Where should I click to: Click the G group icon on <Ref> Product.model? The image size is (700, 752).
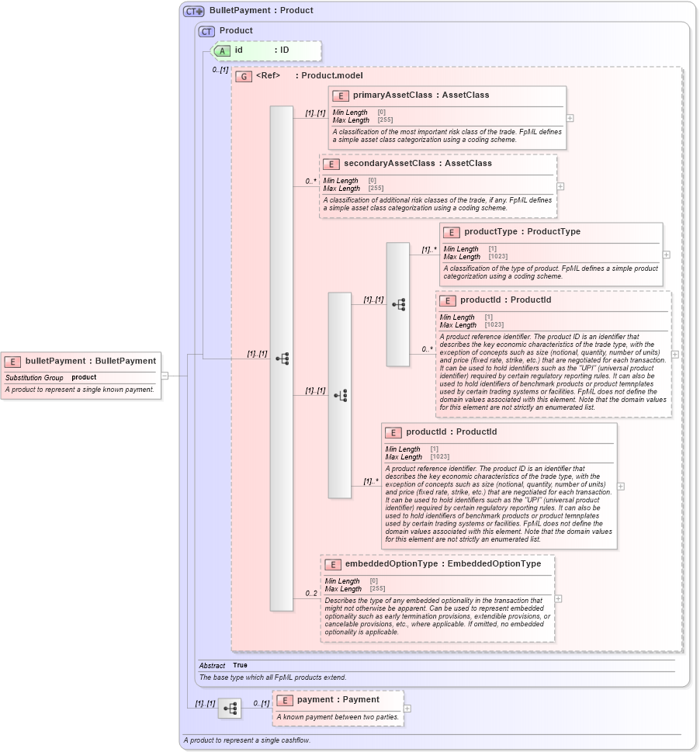244,75
